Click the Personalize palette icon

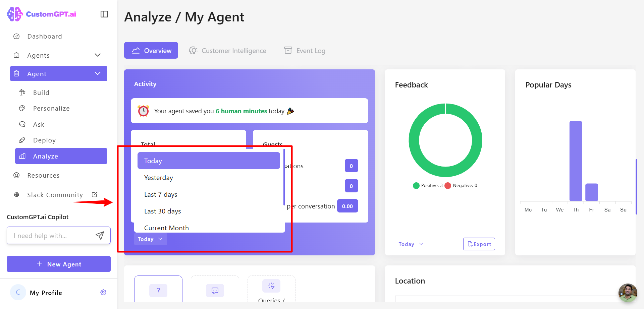[x=22, y=108]
